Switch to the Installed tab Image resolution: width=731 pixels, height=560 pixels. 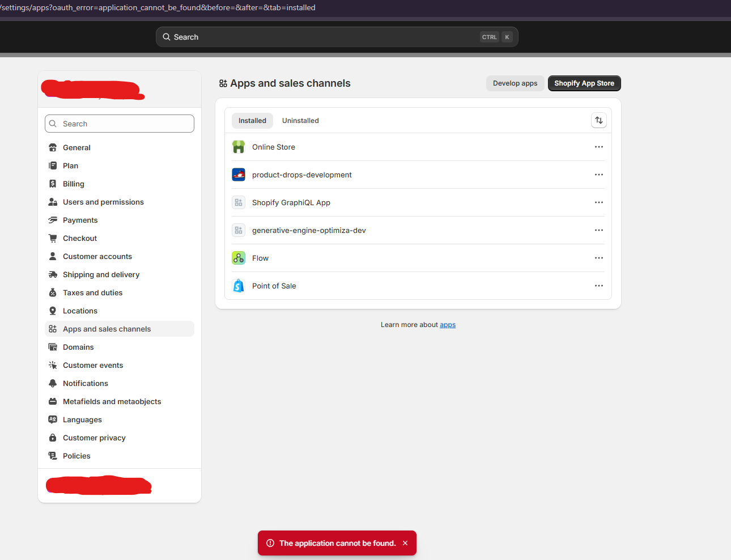point(252,121)
